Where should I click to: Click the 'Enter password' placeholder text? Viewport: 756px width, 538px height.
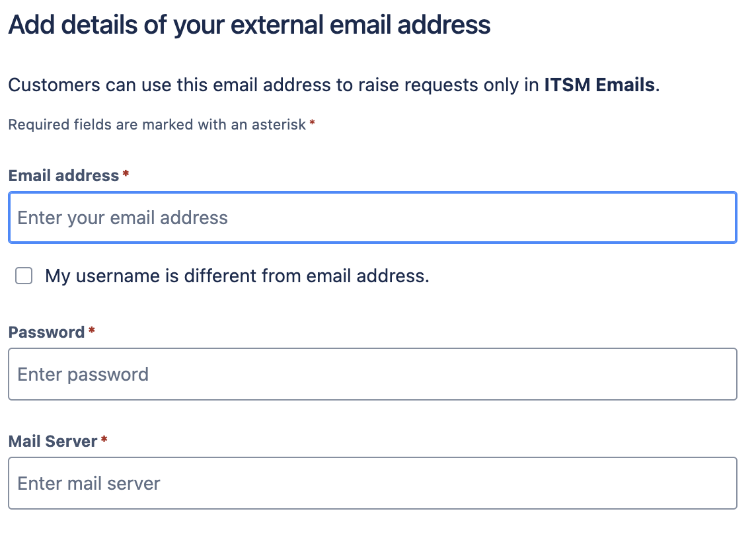pos(83,375)
